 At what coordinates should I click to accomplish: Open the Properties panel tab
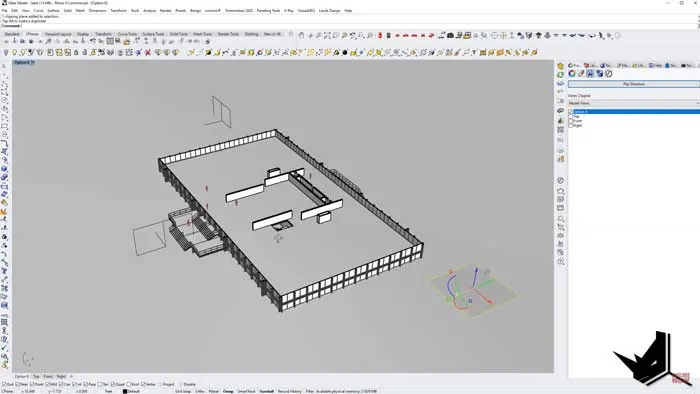(x=575, y=65)
